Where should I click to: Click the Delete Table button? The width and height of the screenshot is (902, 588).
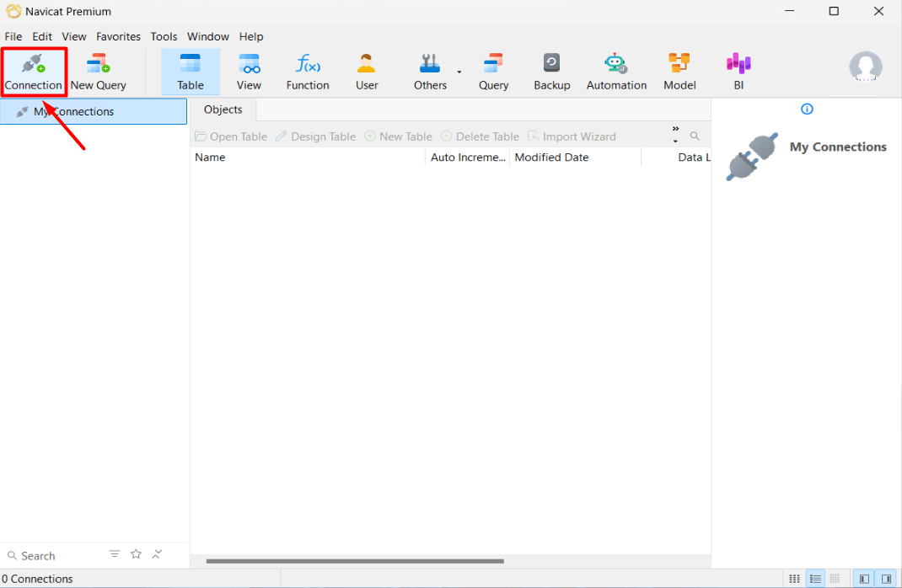480,136
